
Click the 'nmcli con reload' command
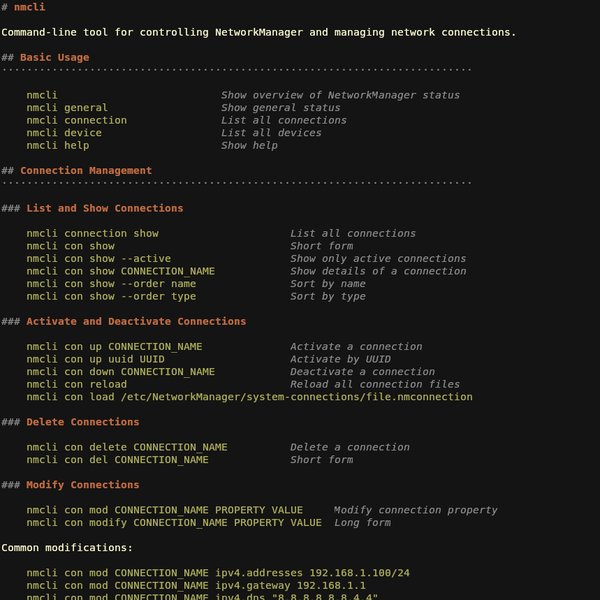[x=77, y=384]
